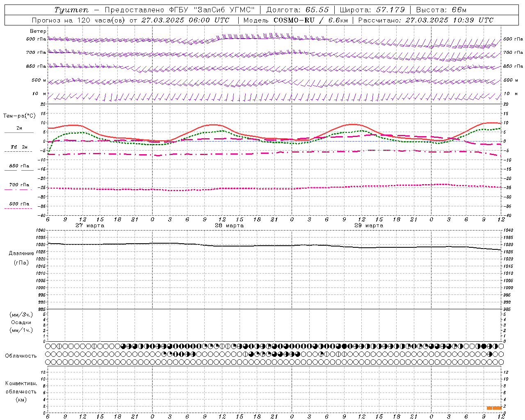Click the "Tyumen" station title

[x=71, y=10]
